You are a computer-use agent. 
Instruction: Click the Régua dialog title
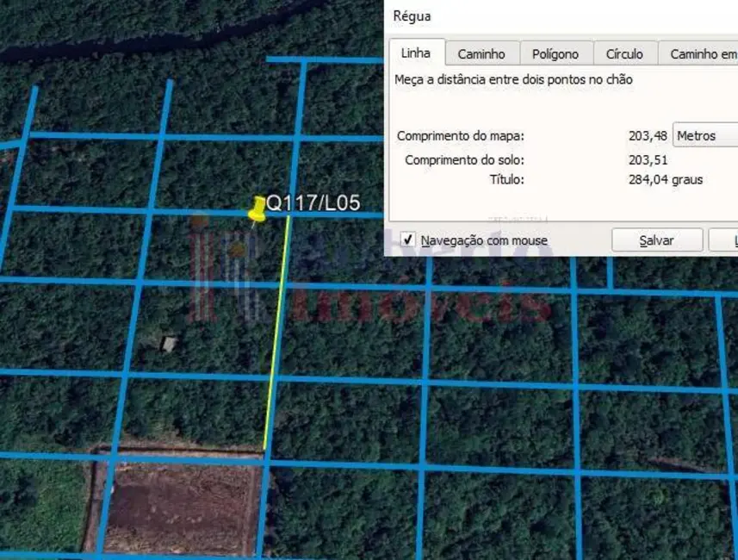coord(412,16)
